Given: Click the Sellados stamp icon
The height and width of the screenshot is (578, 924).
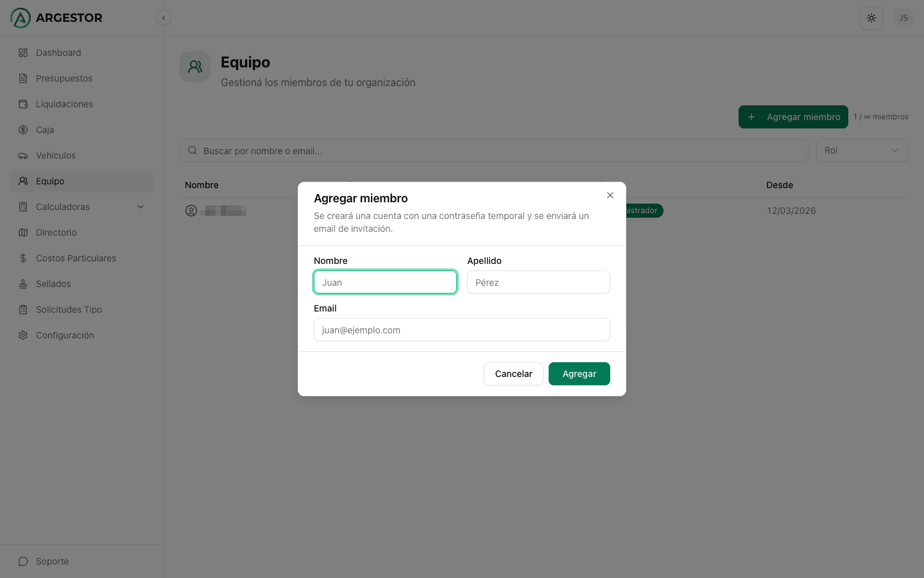Looking at the screenshot, I should [x=23, y=284].
